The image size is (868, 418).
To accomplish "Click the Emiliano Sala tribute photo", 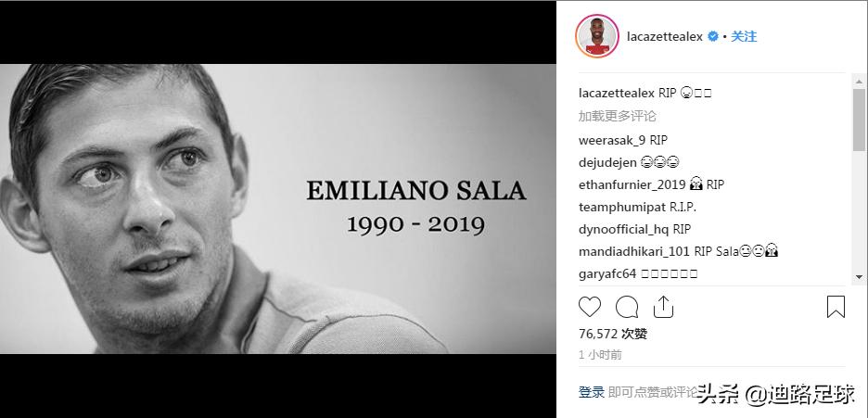I will [x=278, y=209].
